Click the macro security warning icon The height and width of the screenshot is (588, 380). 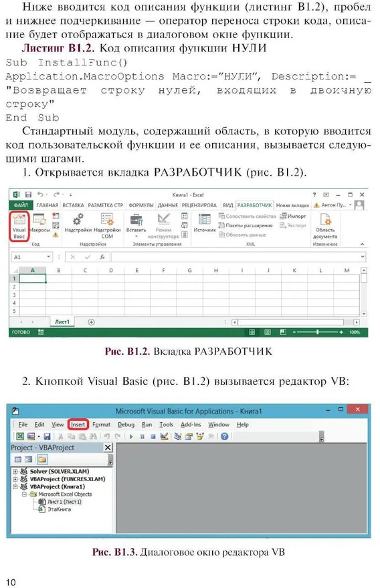56,235
